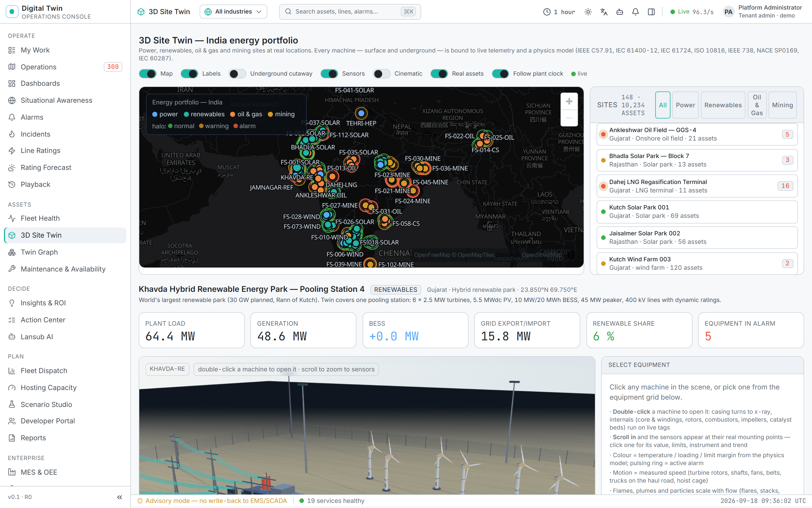Focus the search assets, lines, alarms field
The width and height of the screenshot is (812, 508).
[x=350, y=12]
